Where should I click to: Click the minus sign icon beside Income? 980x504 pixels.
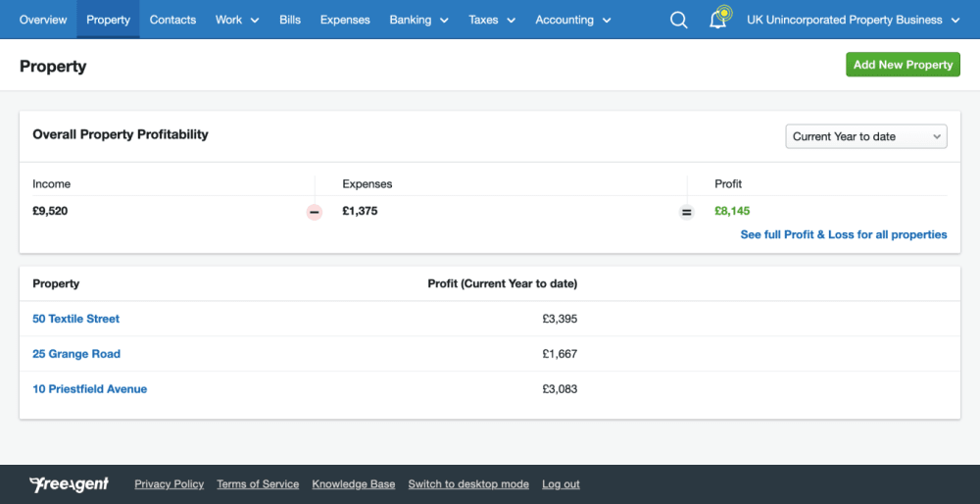point(315,212)
